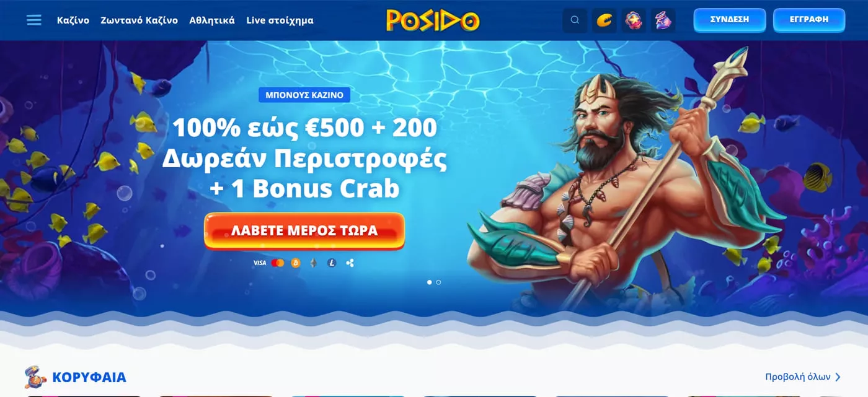This screenshot has width=868, height=397.
Task: Click the Mastercard payment logo
Action: point(278,263)
